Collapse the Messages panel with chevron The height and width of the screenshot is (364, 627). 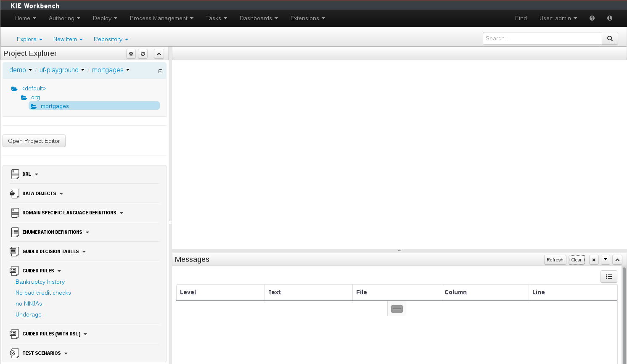pyautogui.click(x=617, y=260)
